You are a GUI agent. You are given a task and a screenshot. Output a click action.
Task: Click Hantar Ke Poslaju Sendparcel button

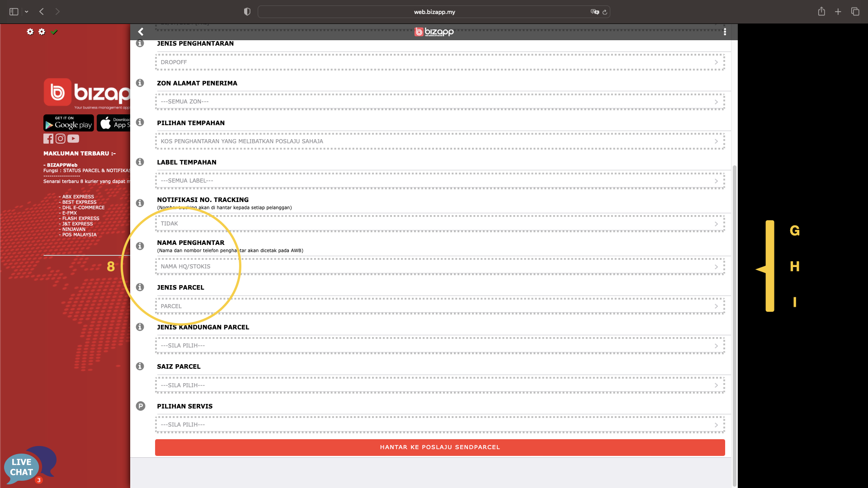(x=440, y=447)
